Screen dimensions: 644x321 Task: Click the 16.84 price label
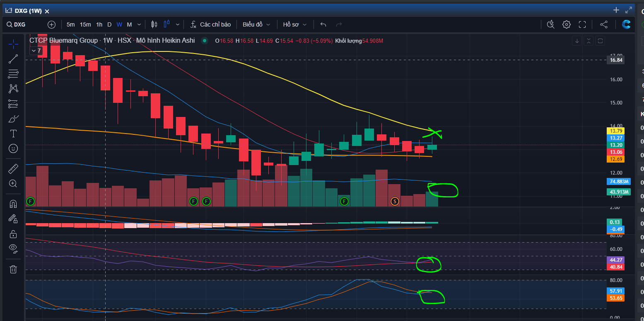(615, 60)
